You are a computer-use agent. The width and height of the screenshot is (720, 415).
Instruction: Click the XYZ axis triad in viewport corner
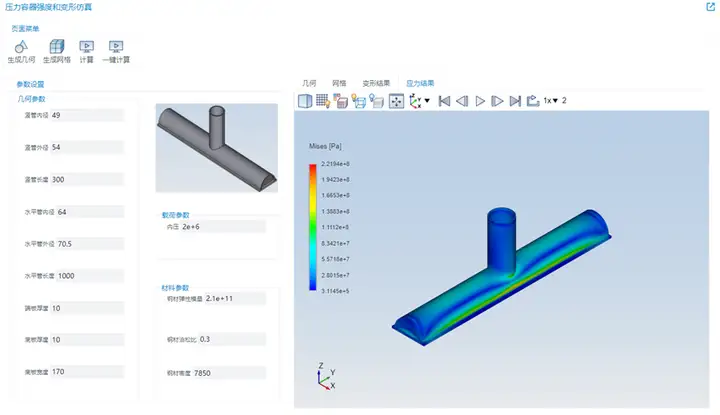pos(326,376)
